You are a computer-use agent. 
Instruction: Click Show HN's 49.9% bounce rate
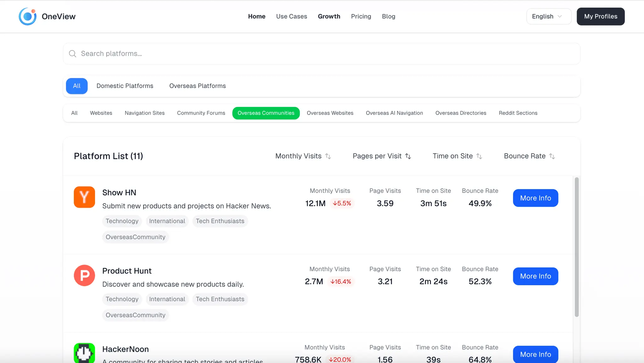[x=480, y=204]
